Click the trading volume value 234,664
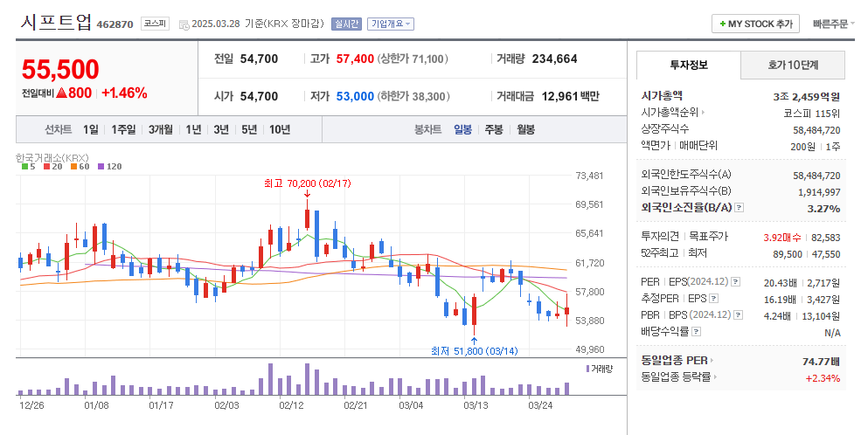Screen dimensions: 868x435 coord(555,59)
